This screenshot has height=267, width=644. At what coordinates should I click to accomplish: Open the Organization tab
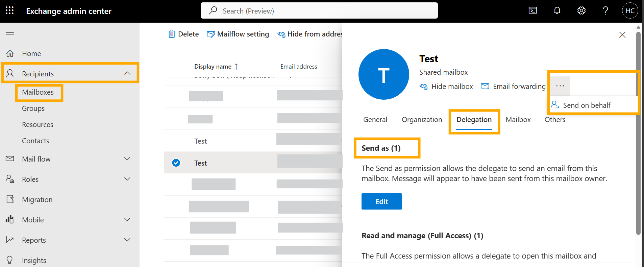422,120
